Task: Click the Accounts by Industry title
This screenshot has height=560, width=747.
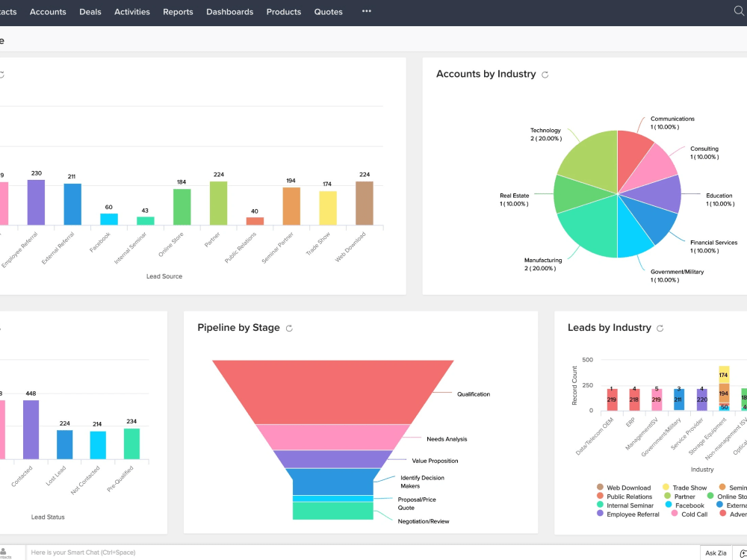Action: (x=486, y=74)
